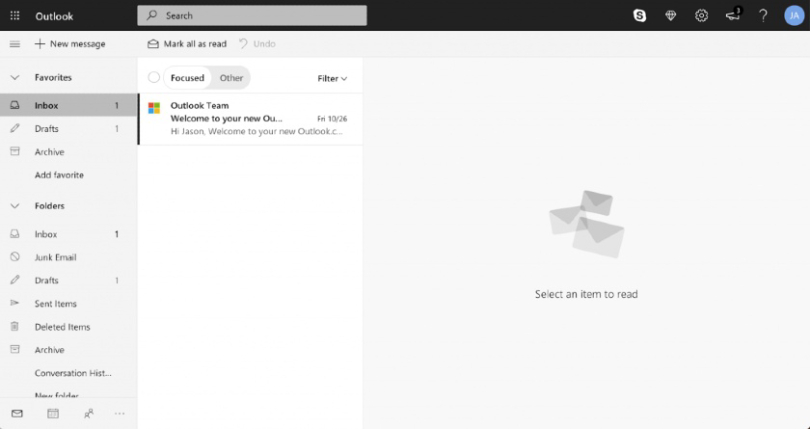
Task: Collapse the Favorites section
Action: tap(15, 77)
